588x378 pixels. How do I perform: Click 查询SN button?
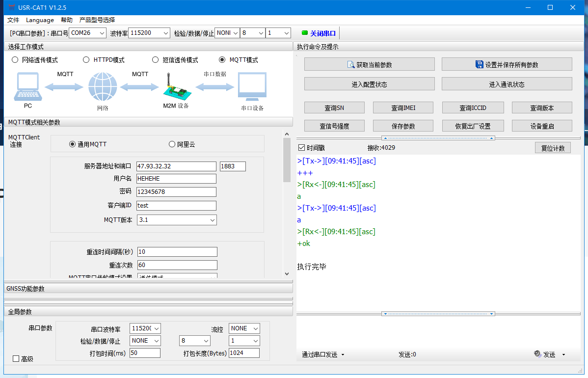point(334,108)
